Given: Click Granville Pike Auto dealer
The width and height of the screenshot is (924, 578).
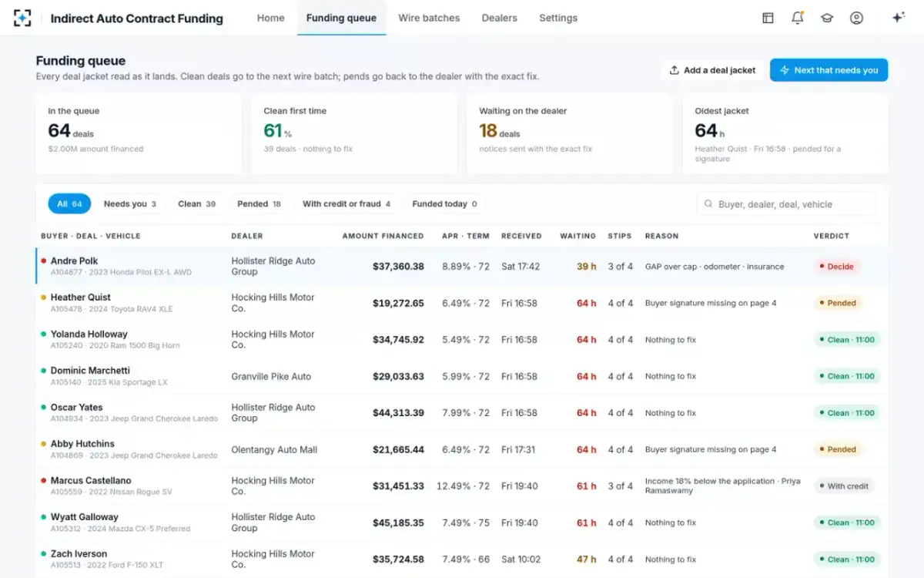Looking at the screenshot, I should (x=271, y=377).
